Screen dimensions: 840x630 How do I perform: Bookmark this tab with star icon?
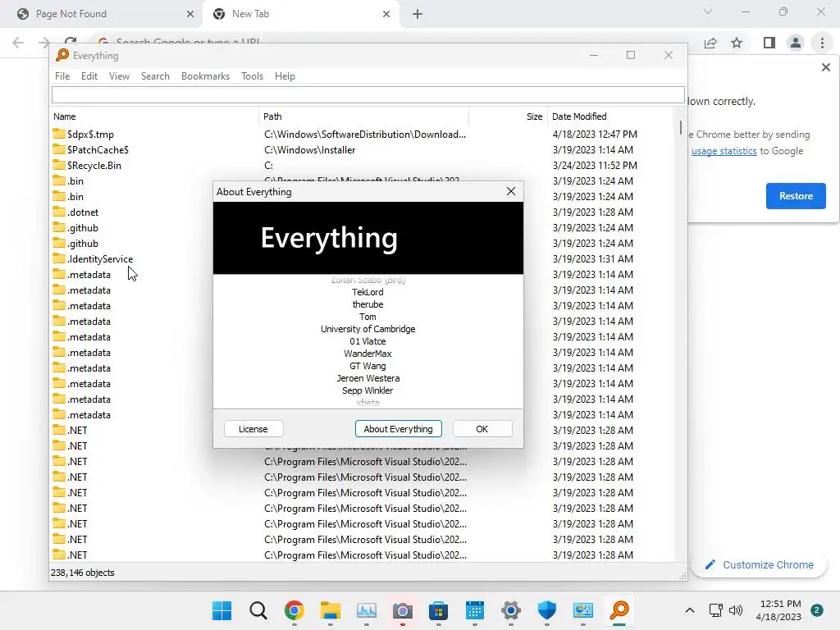pyautogui.click(x=737, y=43)
